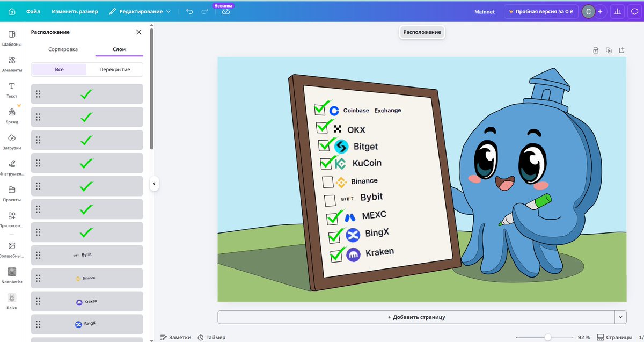Open the Приложения apps sidebar icon
The height and width of the screenshot is (342, 644).
click(12, 219)
